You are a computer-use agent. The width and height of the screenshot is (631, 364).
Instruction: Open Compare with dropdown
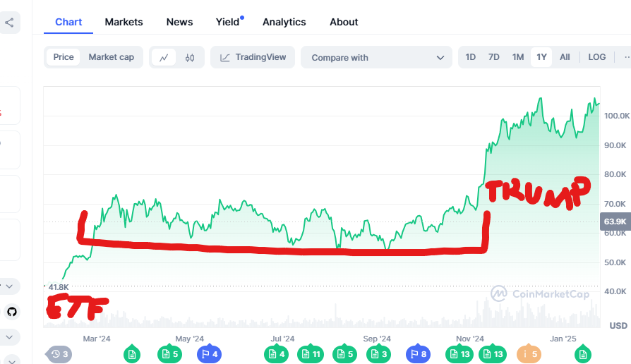pyautogui.click(x=377, y=58)
